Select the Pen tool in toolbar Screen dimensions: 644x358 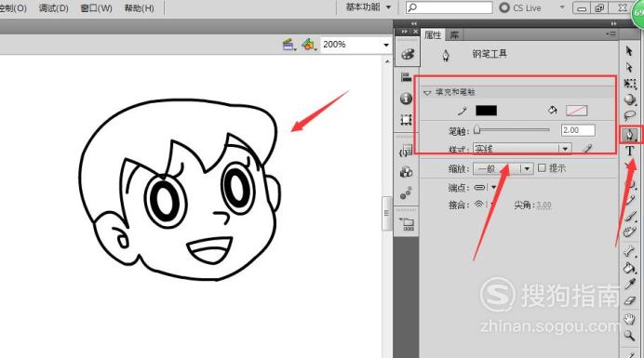coord(630,135)
